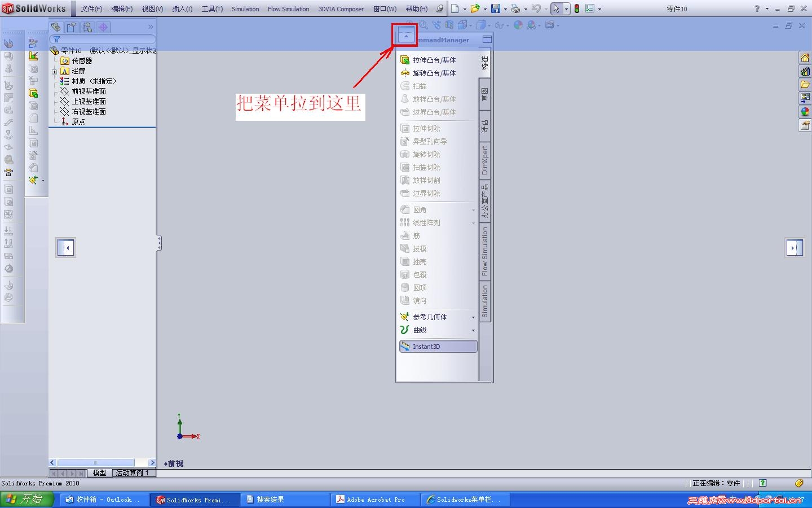Select 右视基准面 in the feature tree

89,112
